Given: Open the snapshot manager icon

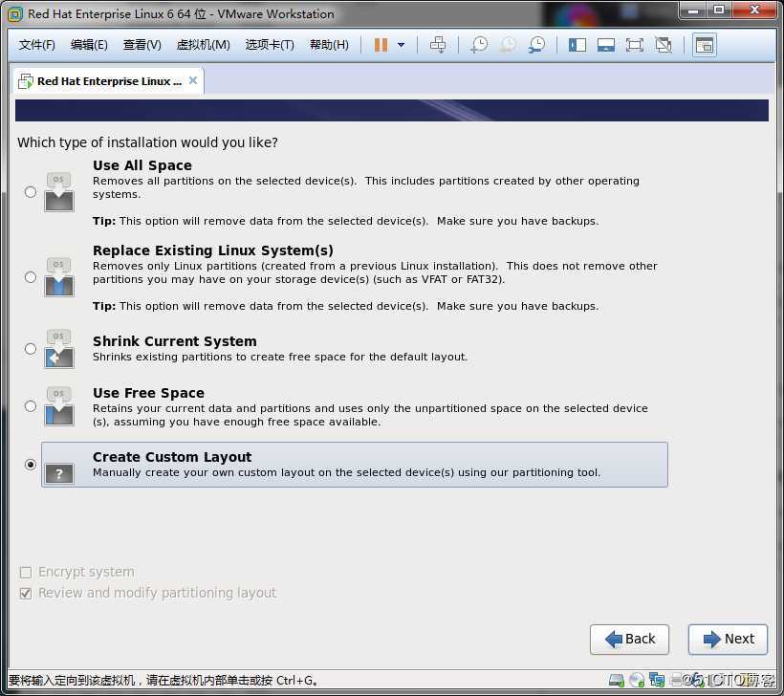Looking at the screenshot, I should pos(537,45).
